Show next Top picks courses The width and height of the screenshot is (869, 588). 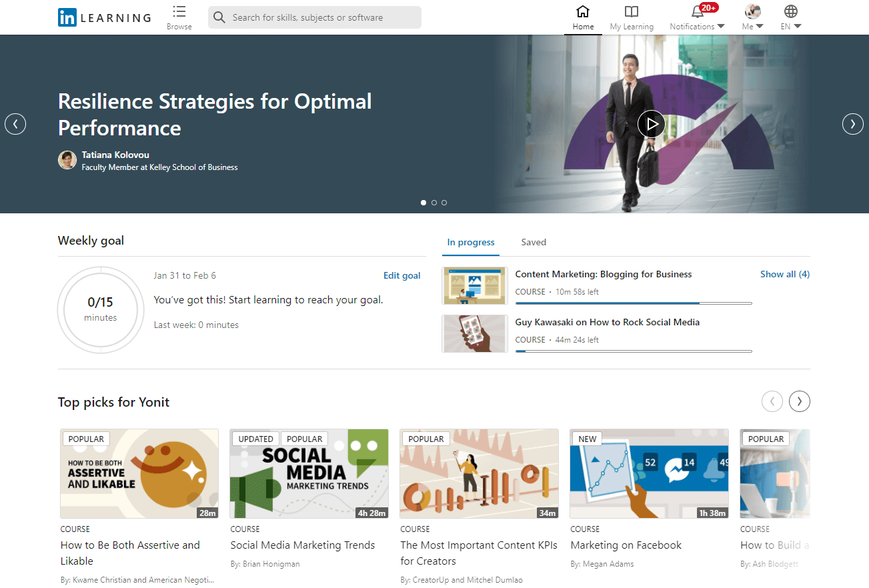(x=800, y=401)
